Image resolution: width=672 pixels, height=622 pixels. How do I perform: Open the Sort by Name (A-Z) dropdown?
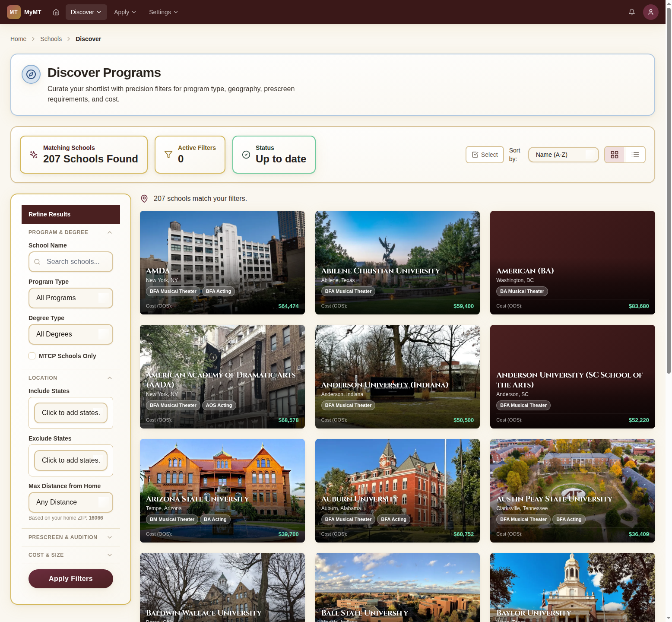(x=563, y=155)
